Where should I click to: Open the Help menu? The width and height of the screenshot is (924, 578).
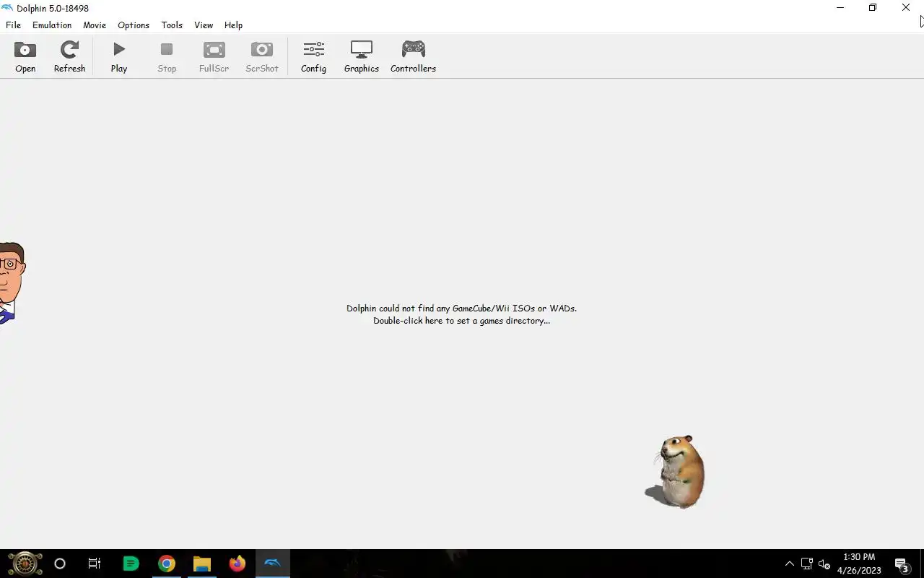[x=233, y=25]
